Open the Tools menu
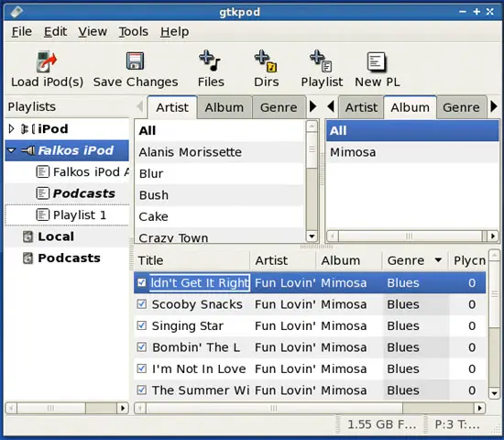 134,31
